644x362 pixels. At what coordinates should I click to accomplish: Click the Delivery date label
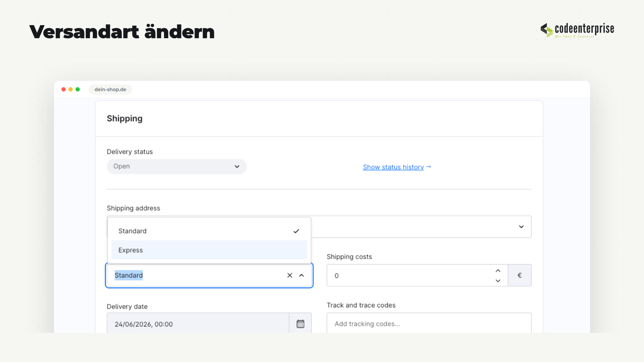pos(127,306)
